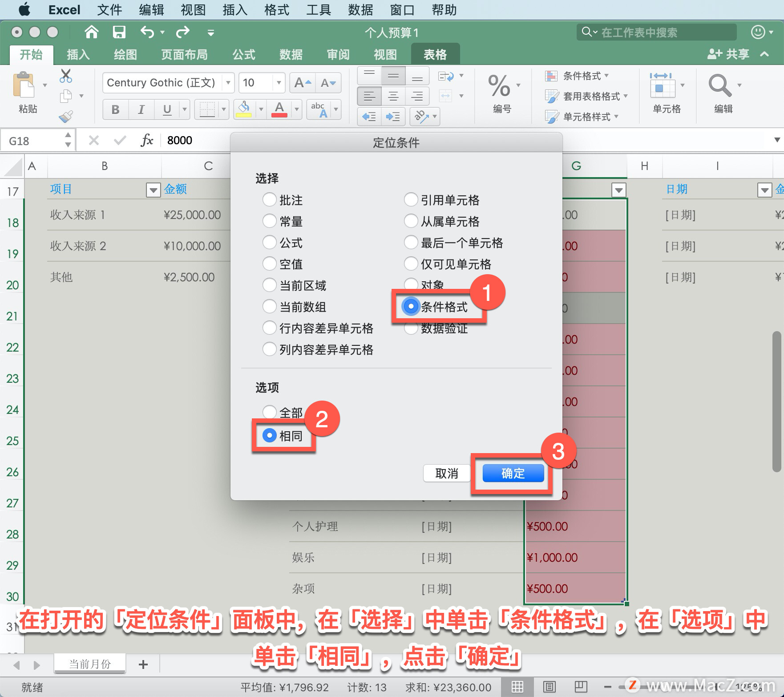
Task: Wrap text icon in alignment group
Action: 446,76
